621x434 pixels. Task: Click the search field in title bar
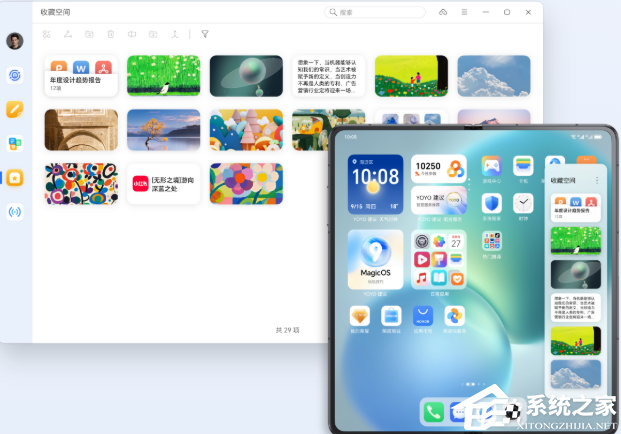pyautogui.click(x=375, y=12)
